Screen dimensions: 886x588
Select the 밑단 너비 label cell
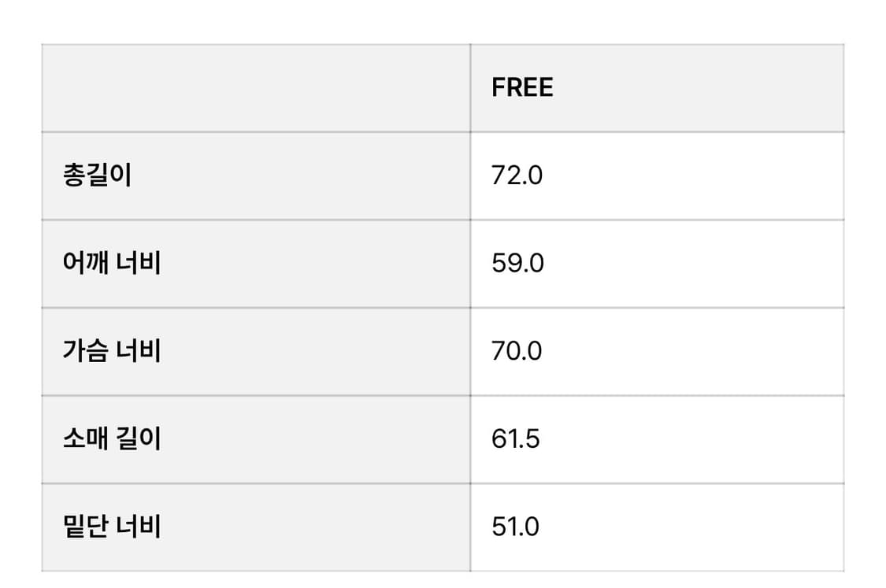point(256,527)
